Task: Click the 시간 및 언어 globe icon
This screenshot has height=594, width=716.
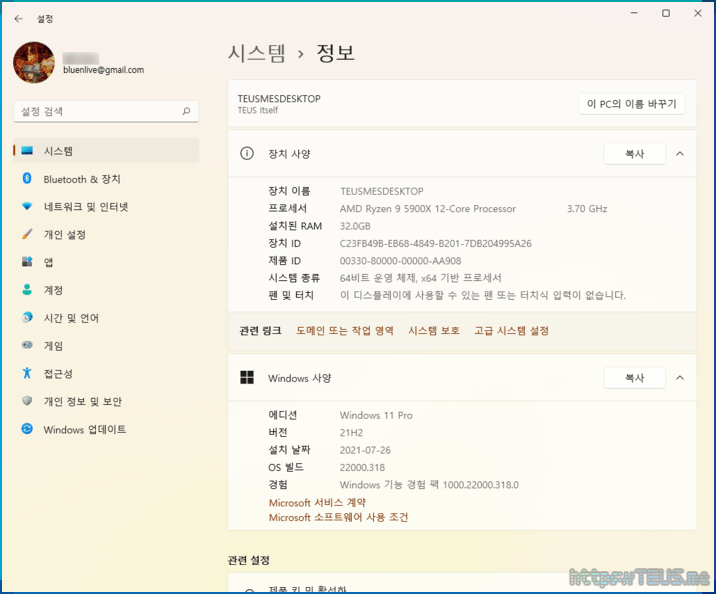Action: click(27, 317)
